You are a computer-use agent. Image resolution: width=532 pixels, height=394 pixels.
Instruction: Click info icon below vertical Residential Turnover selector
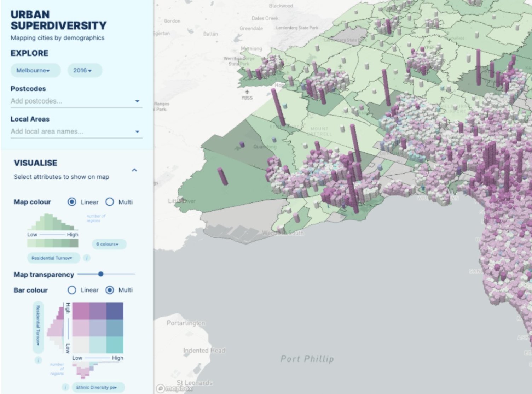coord(38,360)
